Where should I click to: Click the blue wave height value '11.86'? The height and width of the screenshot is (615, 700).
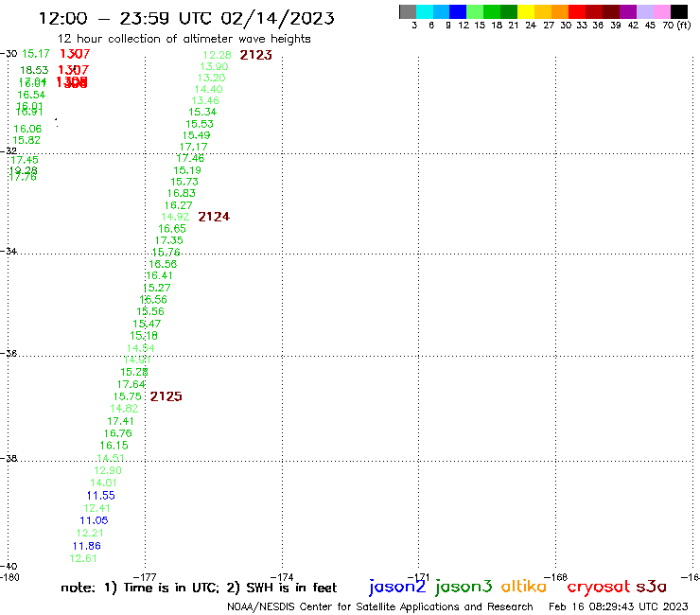(87, 546)
